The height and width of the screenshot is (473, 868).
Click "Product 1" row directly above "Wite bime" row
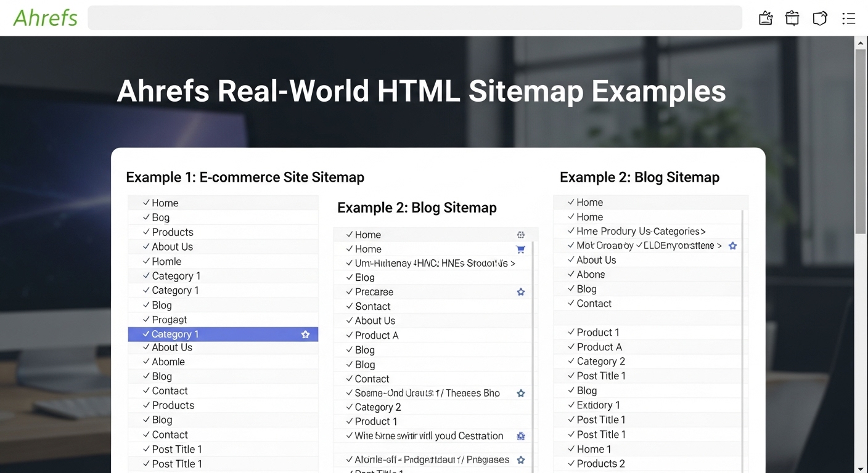pos(433,422)
